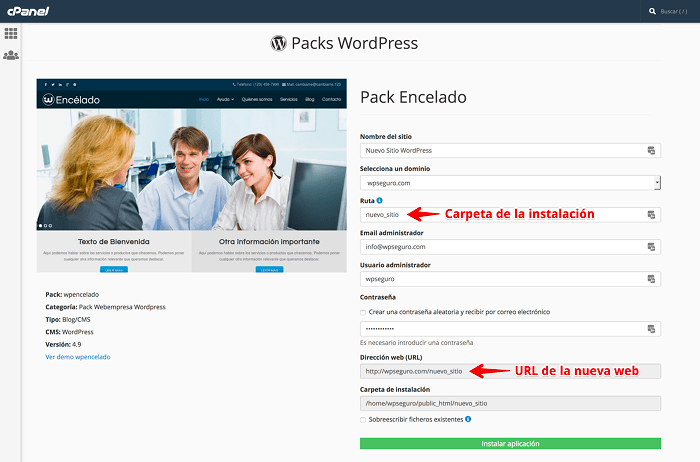The width and height of the screenshot is (700, 462).
Task: Click the 'Tipo: Blog/CMS' text
Action: [x=68, y=319]
